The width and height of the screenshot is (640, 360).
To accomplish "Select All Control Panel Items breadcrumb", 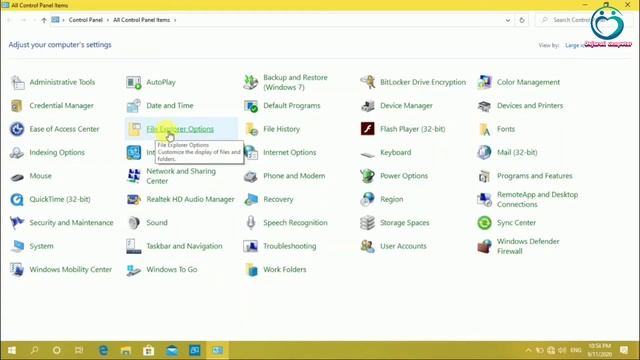I will 141,20.
